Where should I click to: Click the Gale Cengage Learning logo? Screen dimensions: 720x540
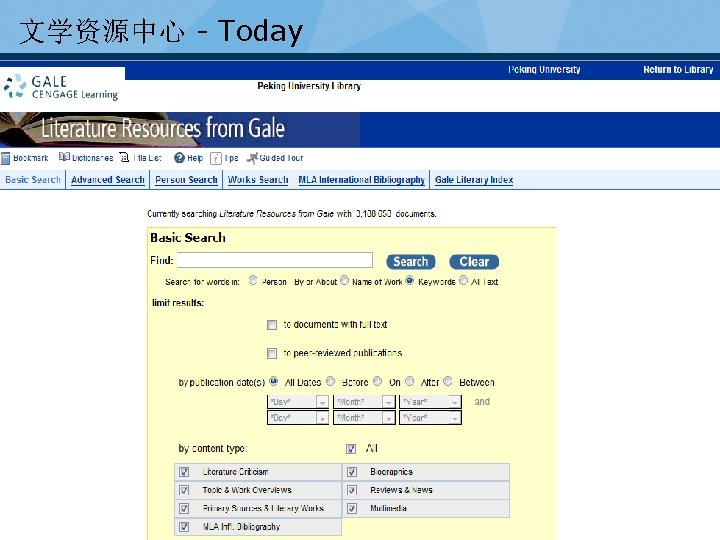62,87
